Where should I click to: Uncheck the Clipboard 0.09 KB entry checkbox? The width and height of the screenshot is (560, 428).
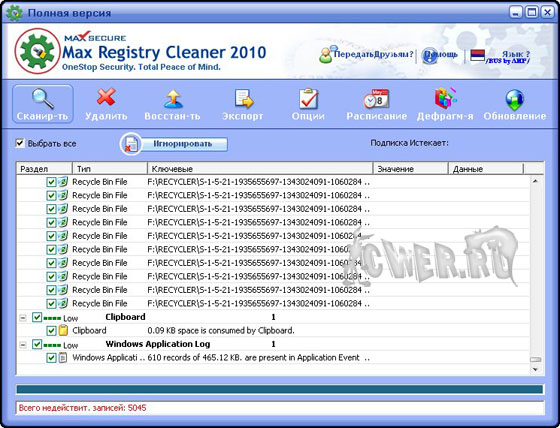point(51,330)
